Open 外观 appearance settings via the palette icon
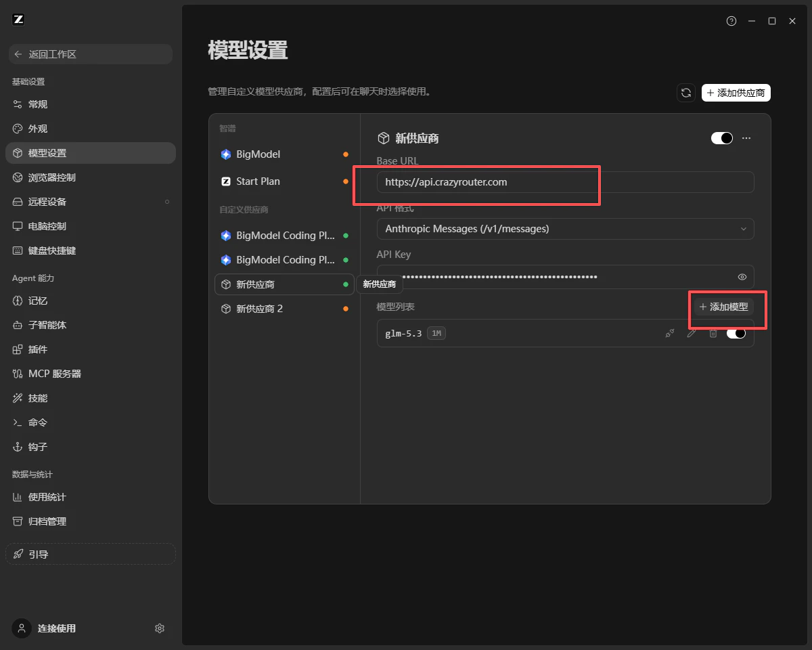 pos(18,129)
